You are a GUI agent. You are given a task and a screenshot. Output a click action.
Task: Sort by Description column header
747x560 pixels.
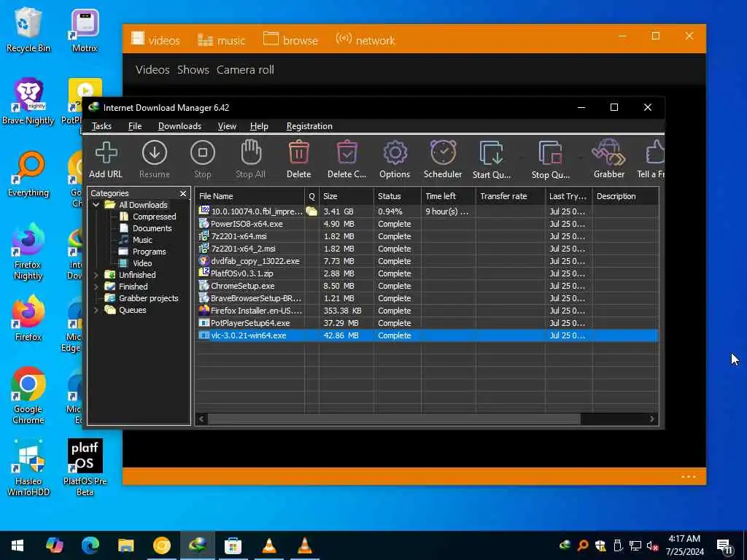click(x=625, y=196)
